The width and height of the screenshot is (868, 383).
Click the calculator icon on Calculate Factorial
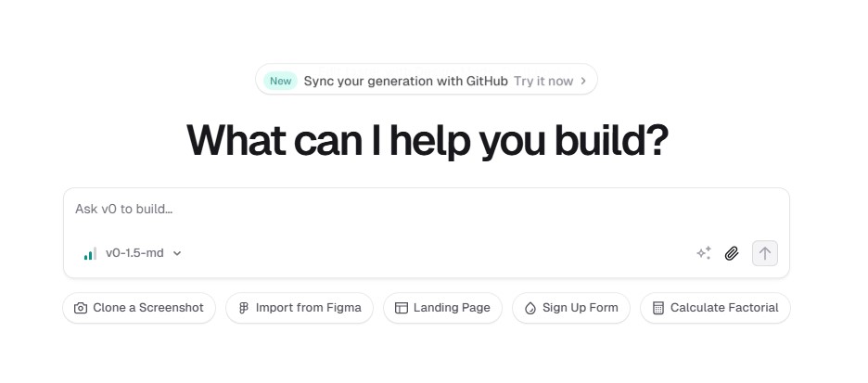658,308
